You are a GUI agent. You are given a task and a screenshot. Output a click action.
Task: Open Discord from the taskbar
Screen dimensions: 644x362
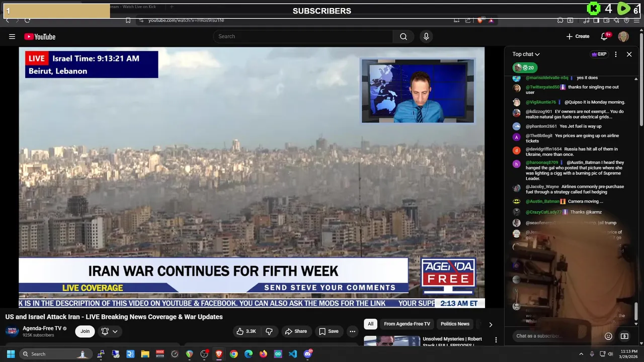308,354
